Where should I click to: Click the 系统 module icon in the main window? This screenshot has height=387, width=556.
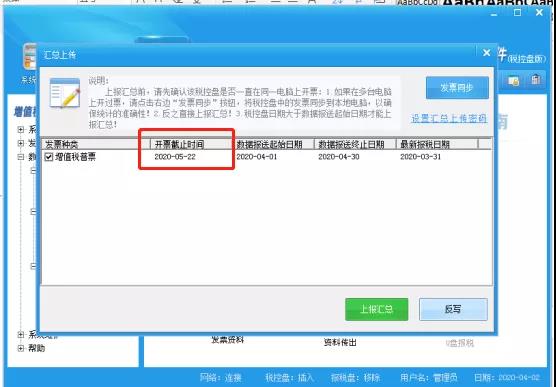coord(30,57)
